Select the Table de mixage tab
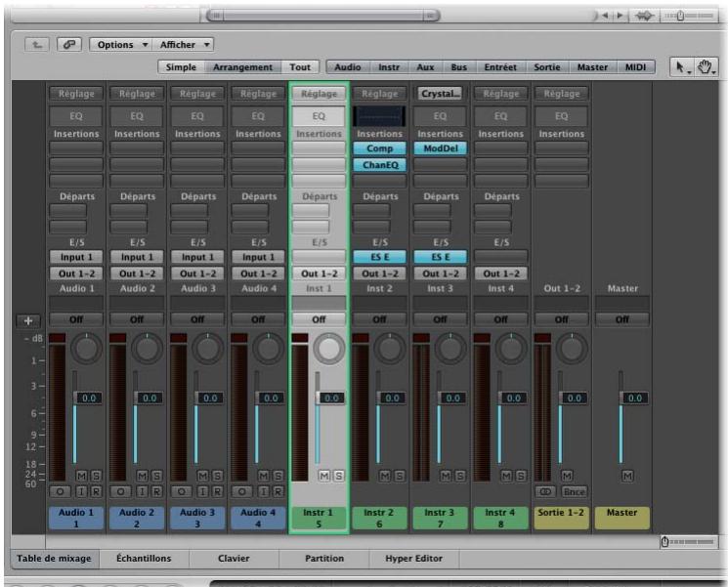Viewport: 728px width, 587px height. click(54, 559)
